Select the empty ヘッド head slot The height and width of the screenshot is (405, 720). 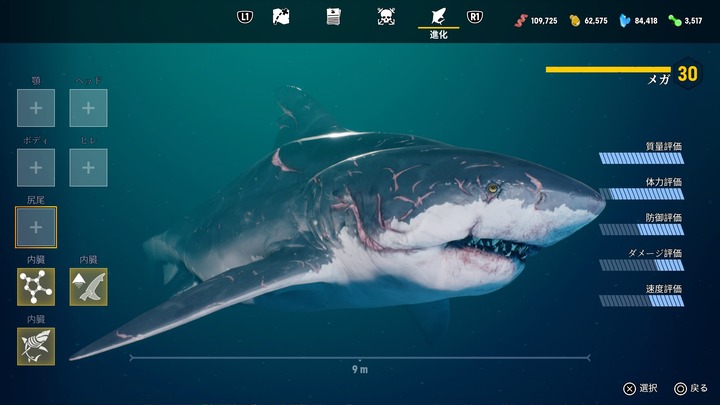88,108
